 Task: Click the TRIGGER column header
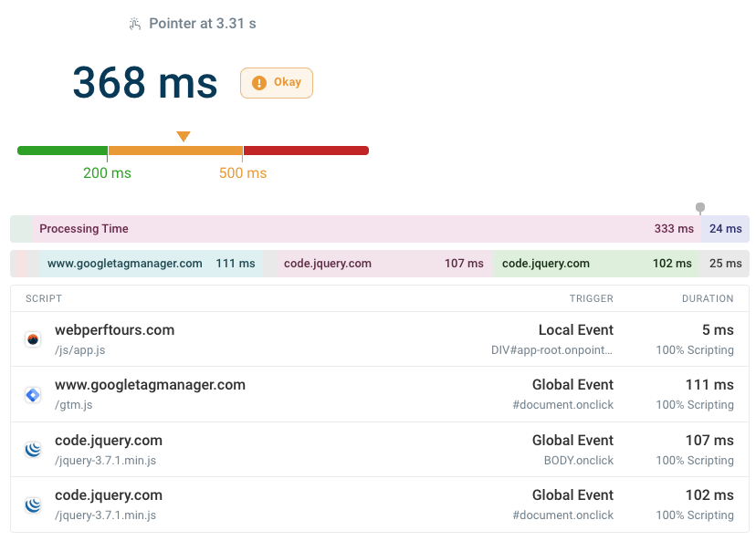(591, 298)
